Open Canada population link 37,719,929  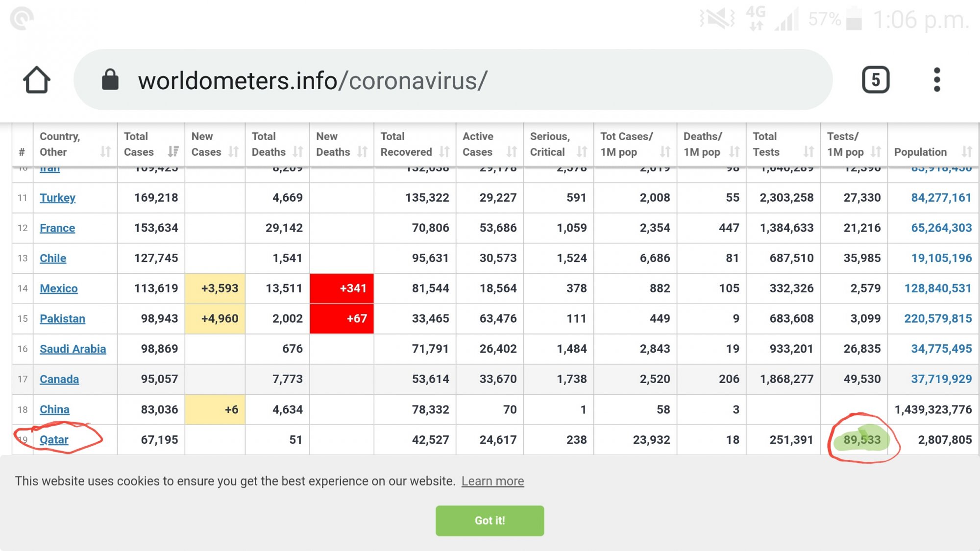941,379
